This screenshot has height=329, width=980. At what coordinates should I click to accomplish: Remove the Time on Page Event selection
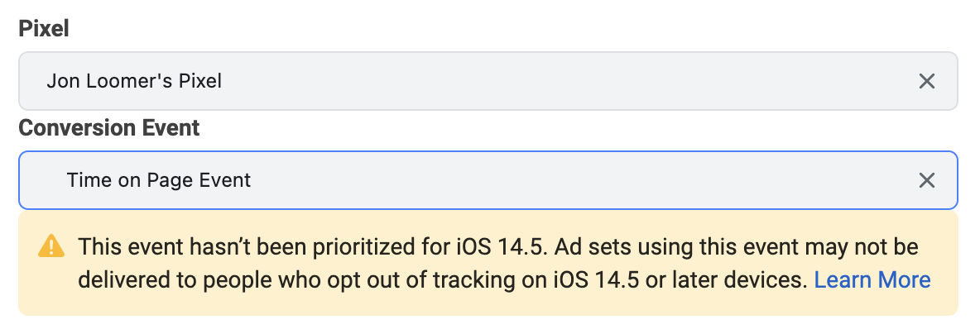coord(926,180)
